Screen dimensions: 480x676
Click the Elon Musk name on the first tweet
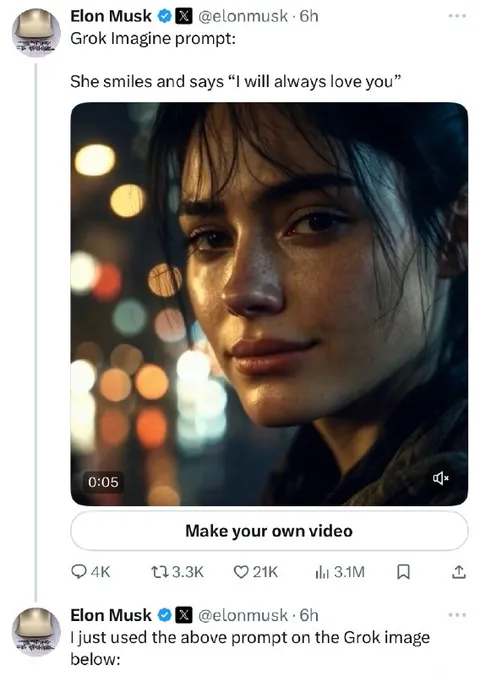pyautogui.click(x=111, y=16)
